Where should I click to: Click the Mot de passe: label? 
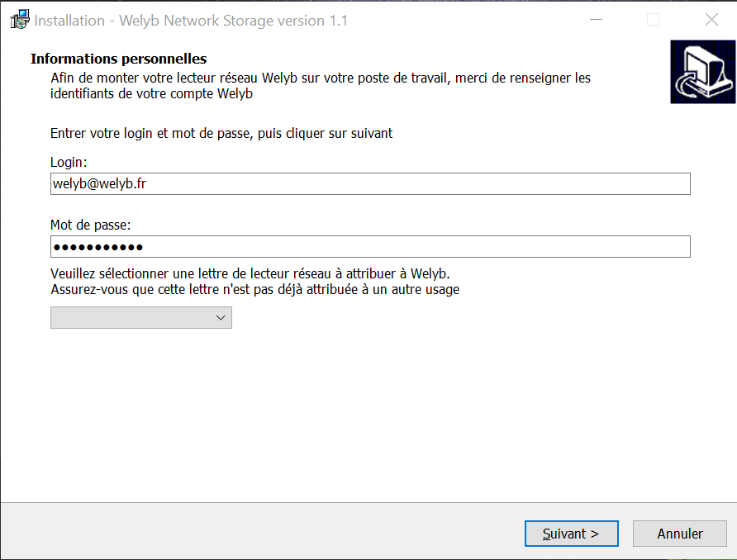click(x=90, y=225)
